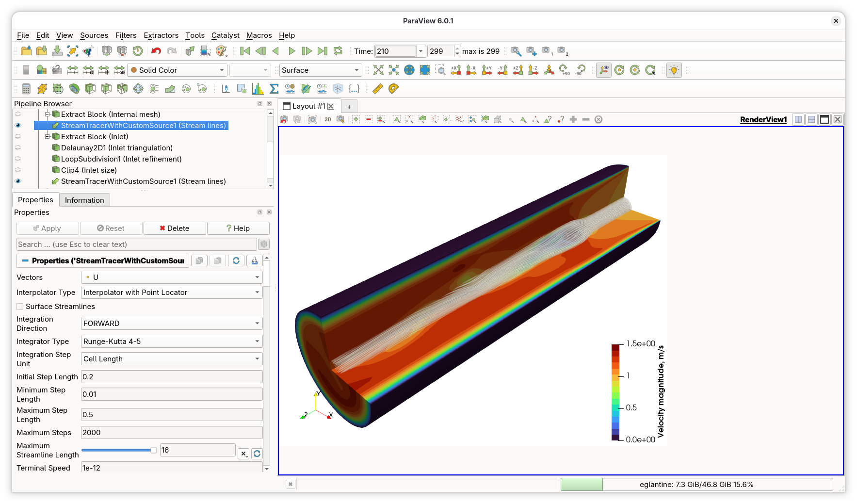Open the Integration Step Unit dropdown
This screenshot has width=857, height=504.
pos(172,359)
